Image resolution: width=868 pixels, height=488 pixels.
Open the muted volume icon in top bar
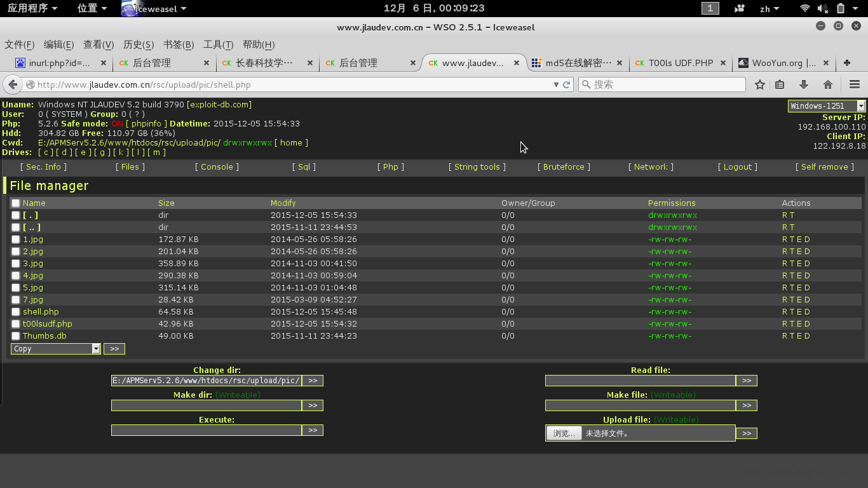[823, 8]
